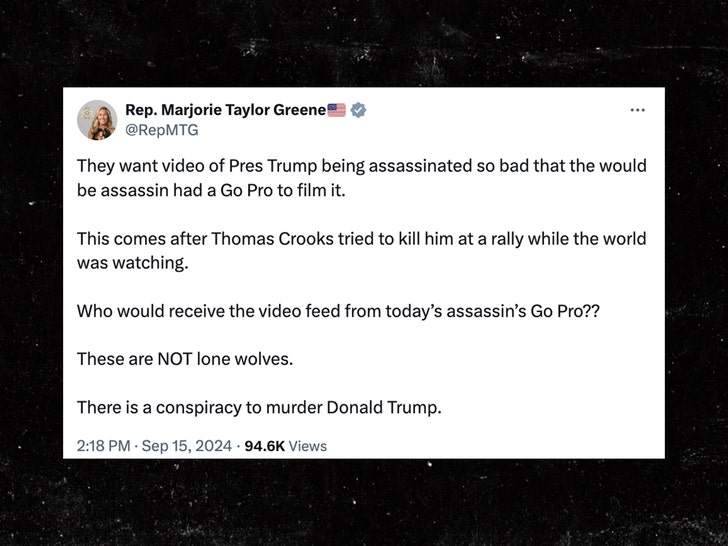Open the Rep. Marjorie Taylor Greene display name
Image resolution: width=728 pixels, height=546 pixels.
click(225, 110)
